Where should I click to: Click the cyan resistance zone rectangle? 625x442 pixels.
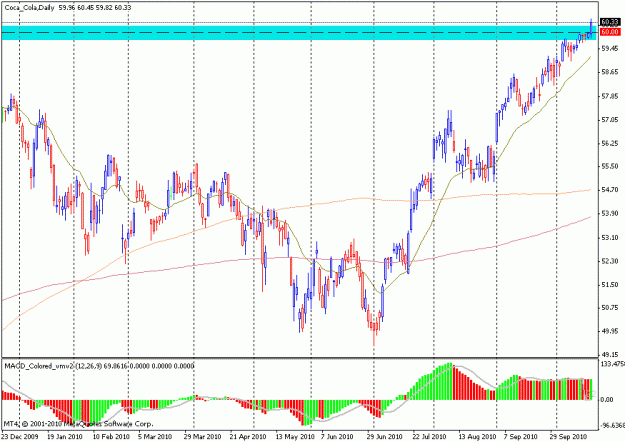point(299,33)
